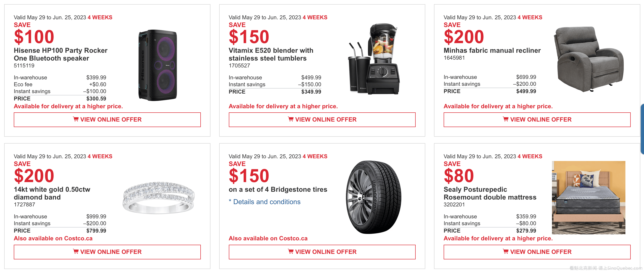Viewport: 644px width, 272px height.
Task: Click the Vitamix blender product image
Action: click(373, 59)
